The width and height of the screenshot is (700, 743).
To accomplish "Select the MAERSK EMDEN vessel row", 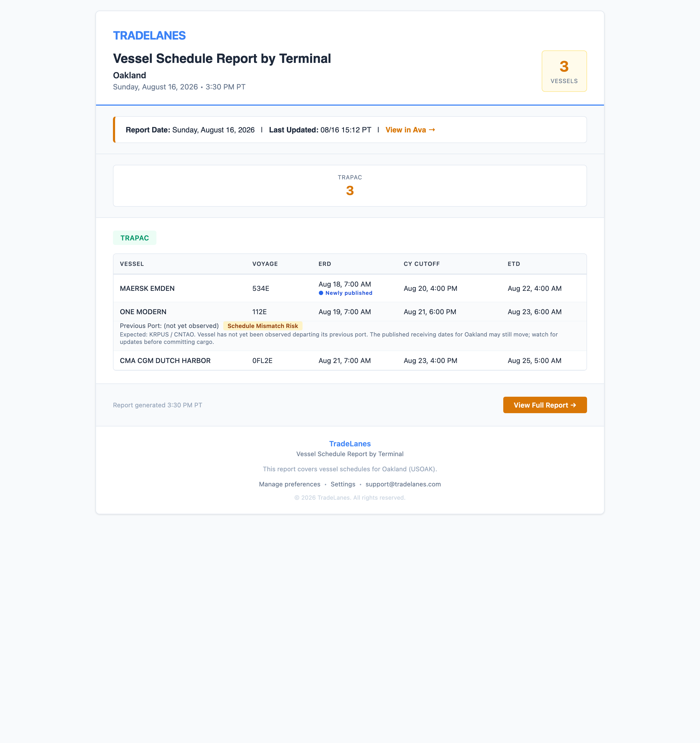I will (x=350, y=288).
